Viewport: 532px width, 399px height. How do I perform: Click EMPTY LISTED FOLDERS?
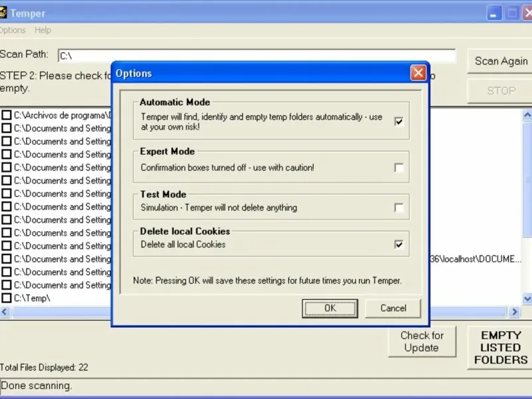click(501, 347)
